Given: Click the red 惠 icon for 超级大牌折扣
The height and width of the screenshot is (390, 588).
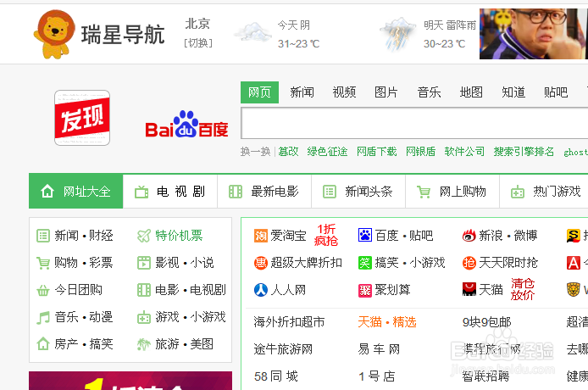Looking at the screenshot, I should click(261, 263).
